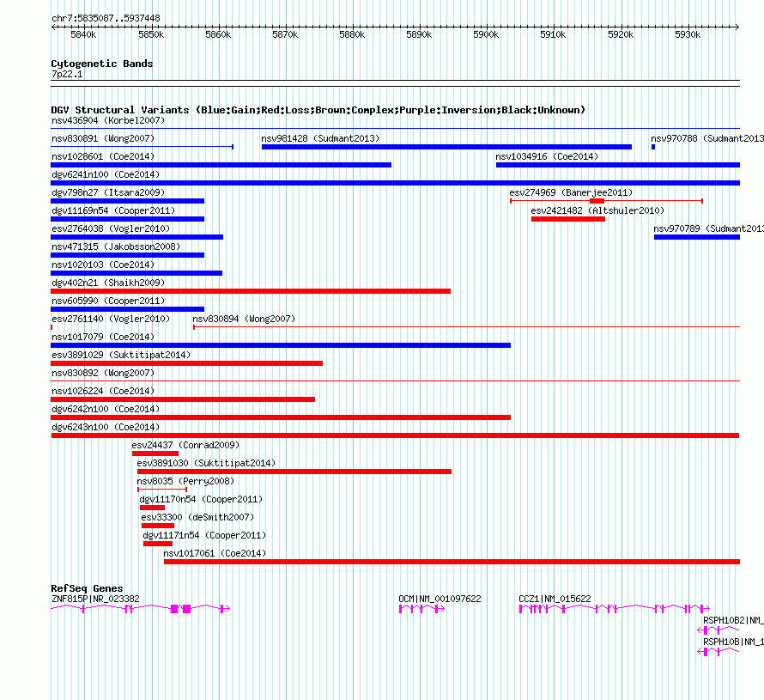The image size is (764, 700).
Task: Select the RefSeq Genes track title
Action: (x=87, y=587)
